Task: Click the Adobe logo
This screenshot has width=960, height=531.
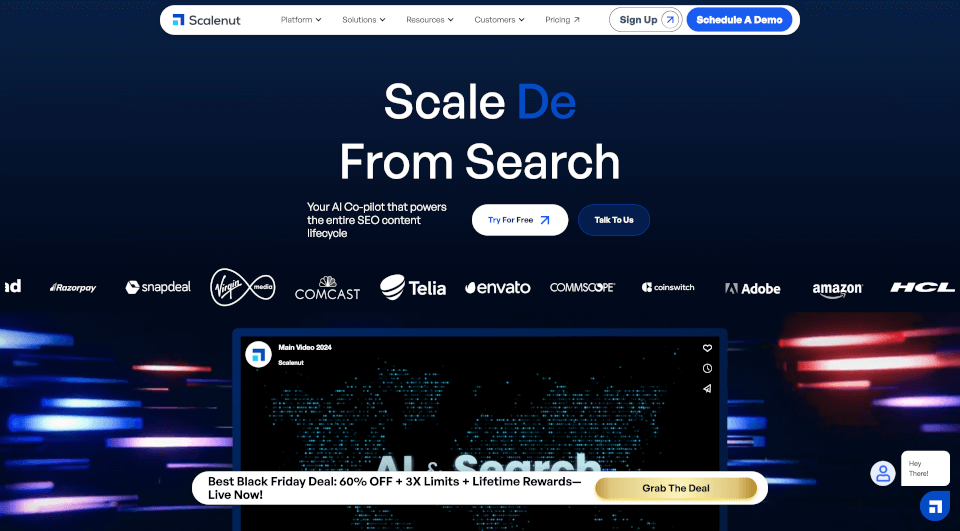Action: tap(752, 288)
